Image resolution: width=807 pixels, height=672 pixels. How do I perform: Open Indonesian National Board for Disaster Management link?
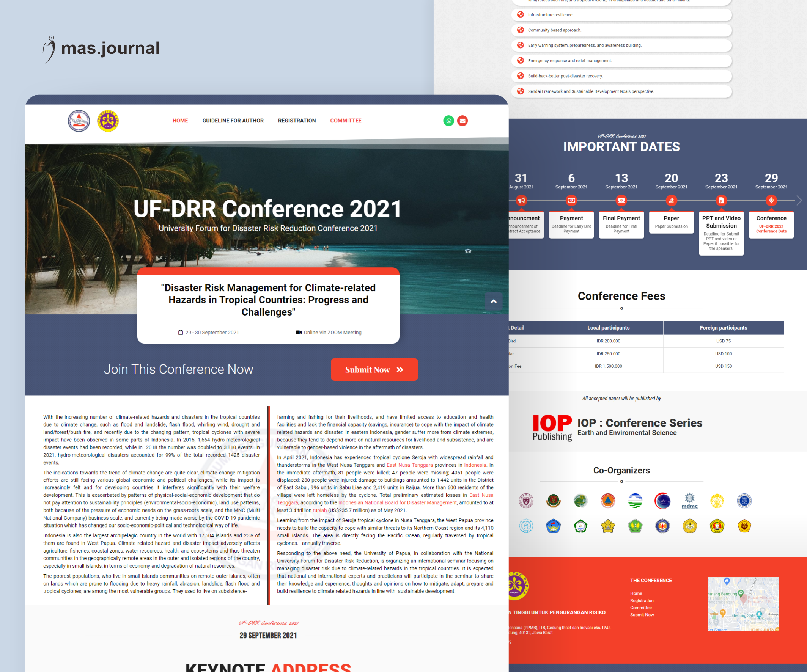point(397,502)
